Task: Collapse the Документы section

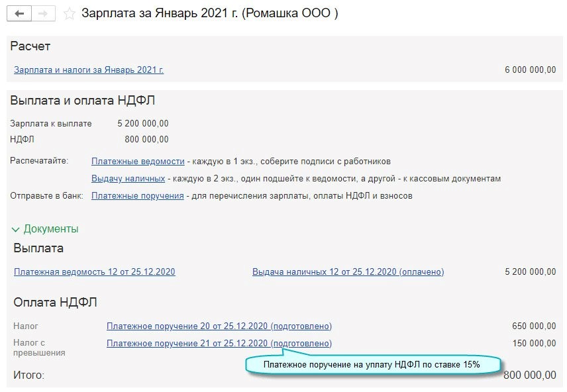Action: point(45,229)
